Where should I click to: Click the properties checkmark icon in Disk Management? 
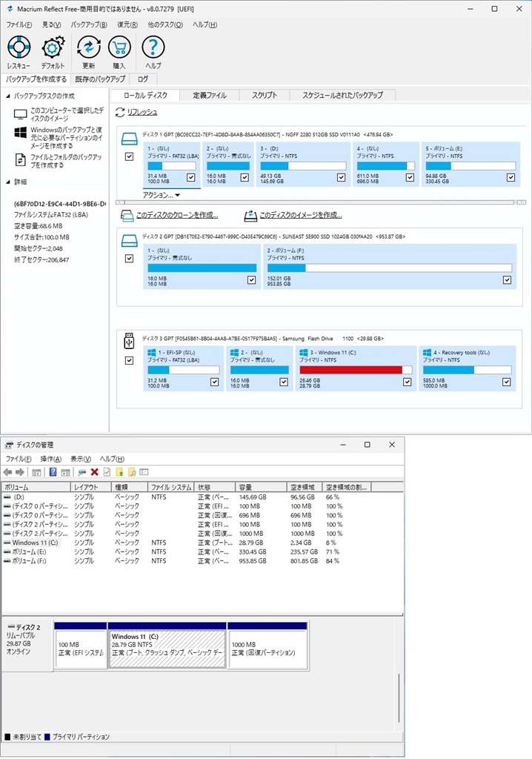coord(107,472)
